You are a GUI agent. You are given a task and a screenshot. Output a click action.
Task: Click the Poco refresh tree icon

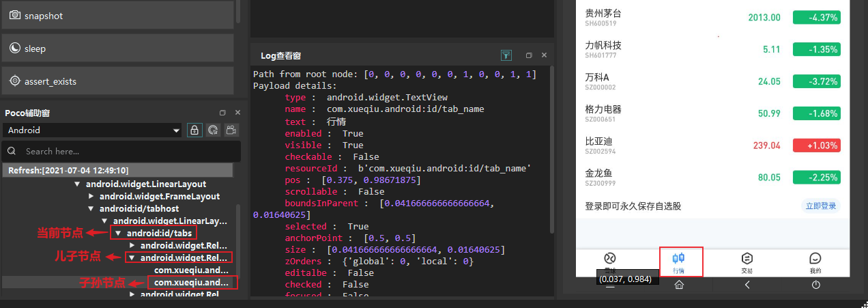tap(213, 130)
